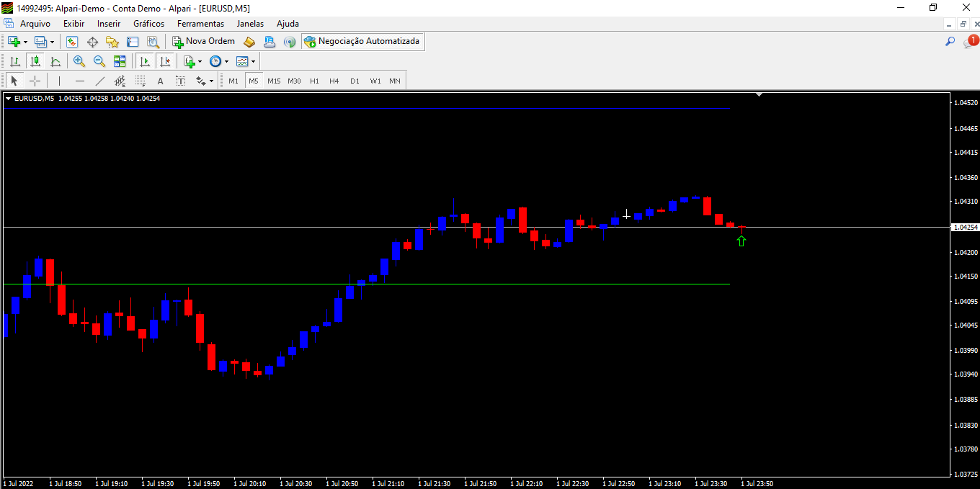Screen dimensions: 980x489
Task: Set timeframe to M30
Action: tap(294, 81)
